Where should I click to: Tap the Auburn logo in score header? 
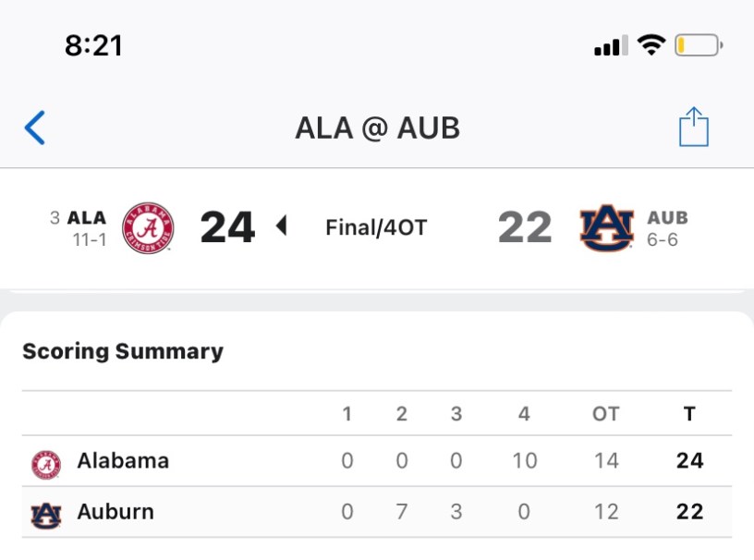[x=606, y=227]
